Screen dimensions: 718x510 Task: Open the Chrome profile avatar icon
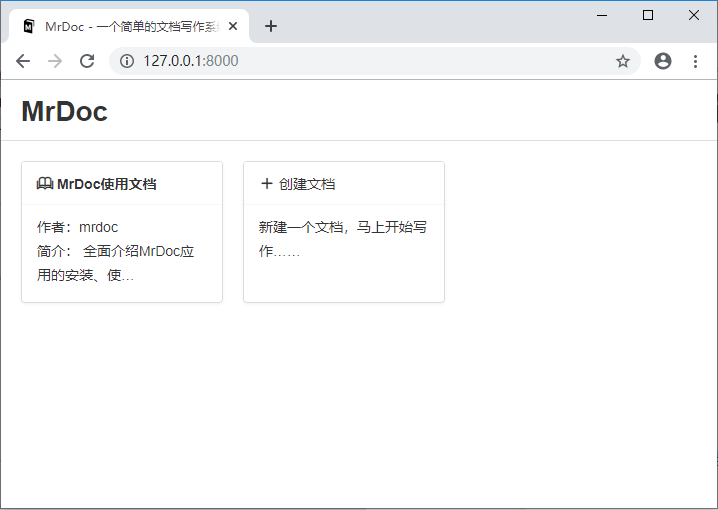[x=662, y=61]
